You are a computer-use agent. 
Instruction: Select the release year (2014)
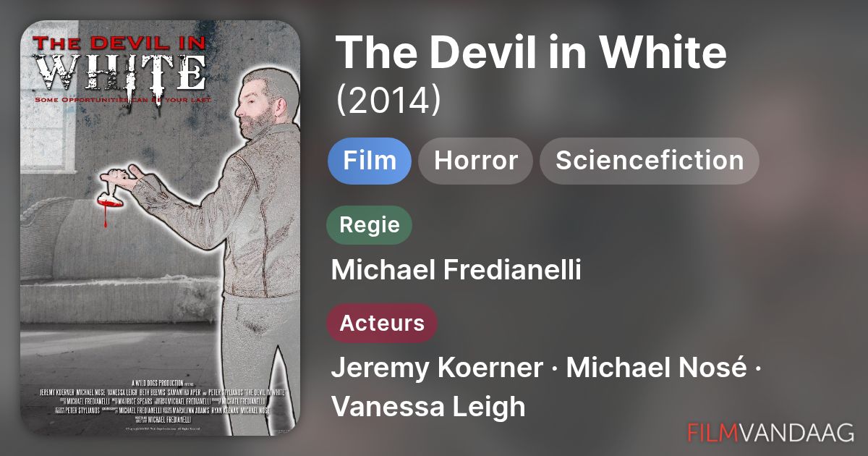pyautogui.click(x=388, y=101)
